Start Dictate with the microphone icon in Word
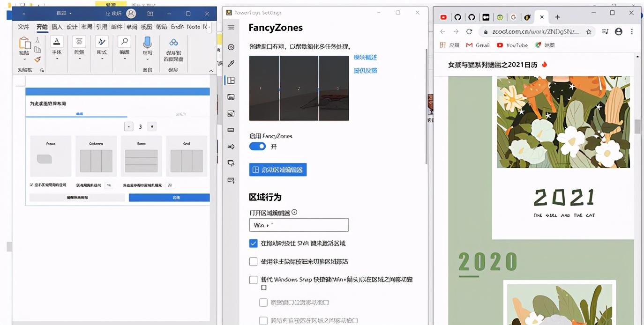The height and width of the screenshot is (325, 644). click(148, 43)
